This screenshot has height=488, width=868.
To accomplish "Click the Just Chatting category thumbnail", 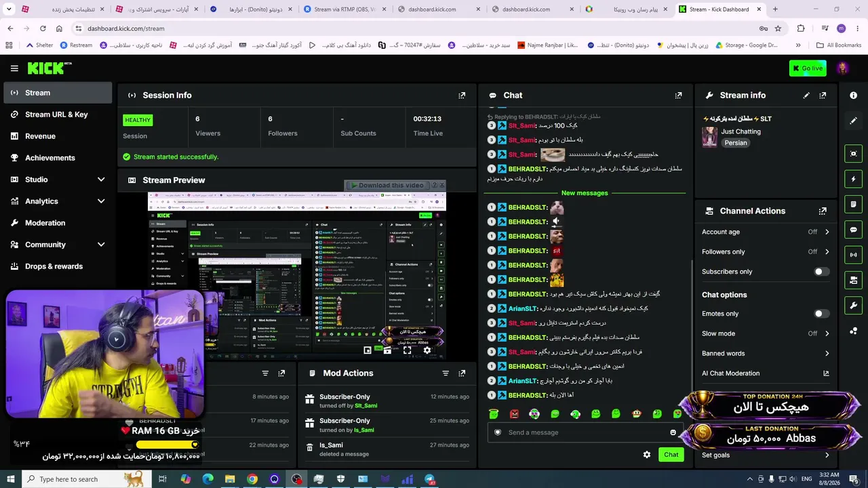I will 709,137.
